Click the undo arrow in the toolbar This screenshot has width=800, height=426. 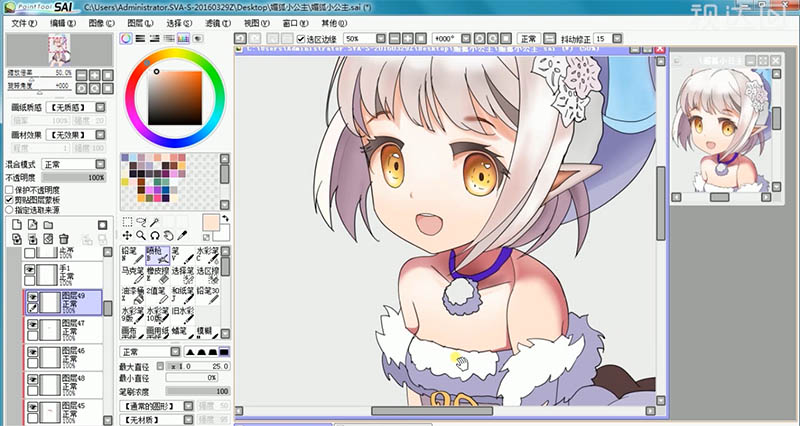tap(240, 39)
